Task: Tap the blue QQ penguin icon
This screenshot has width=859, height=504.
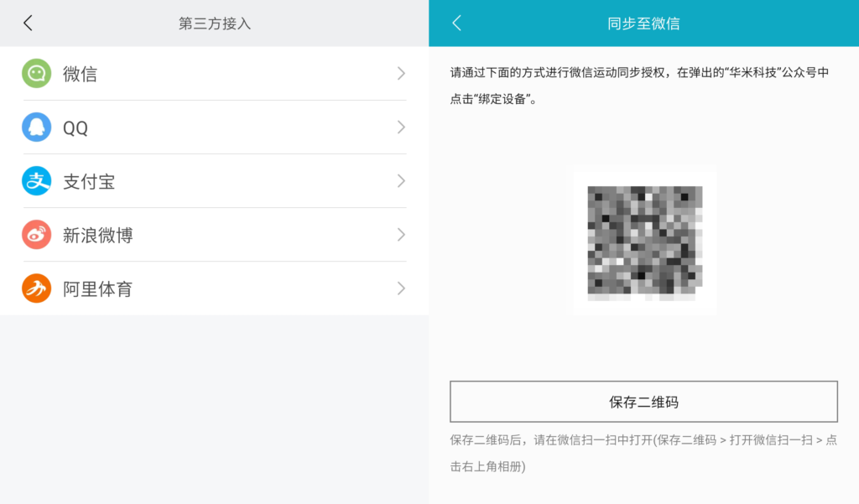Action: click(x=36, y=127)
